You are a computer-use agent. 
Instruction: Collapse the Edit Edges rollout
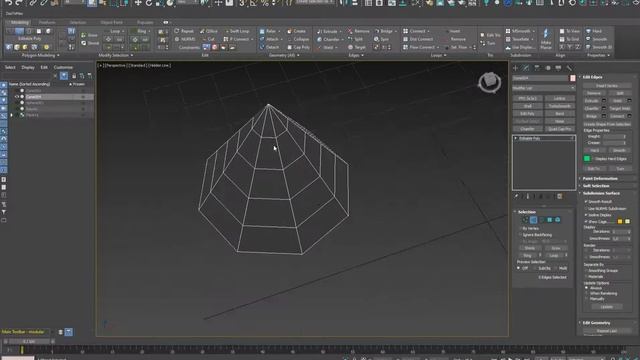point(607,77)
